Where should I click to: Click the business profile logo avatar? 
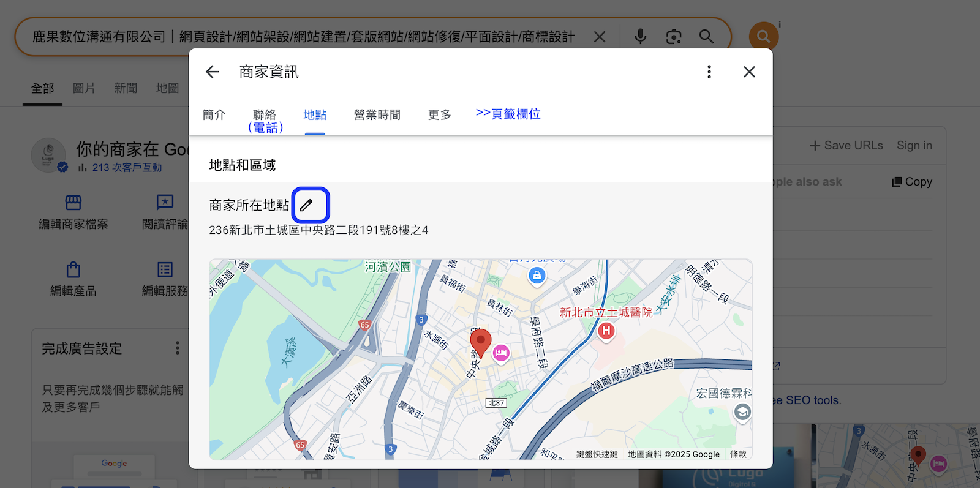coord(48,155)
